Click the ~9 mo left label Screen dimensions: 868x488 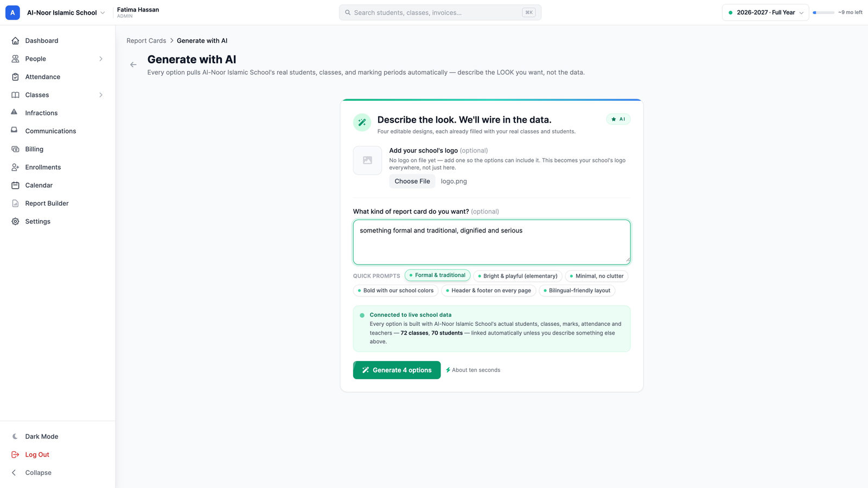point(850,12)
